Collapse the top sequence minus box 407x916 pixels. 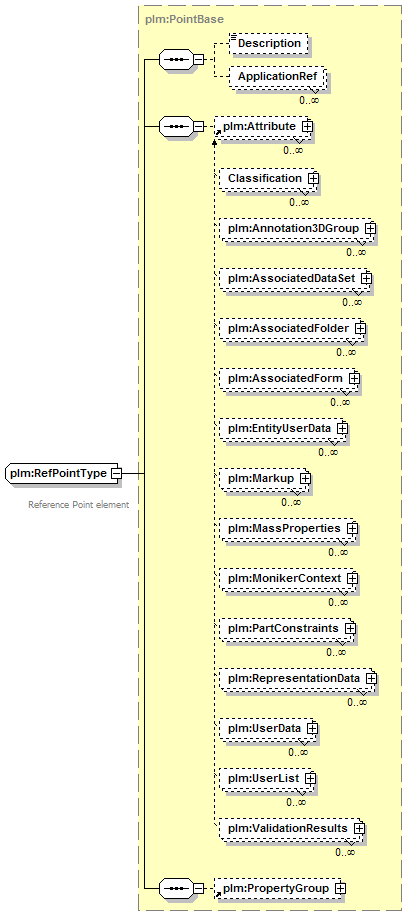pos(199,60)
